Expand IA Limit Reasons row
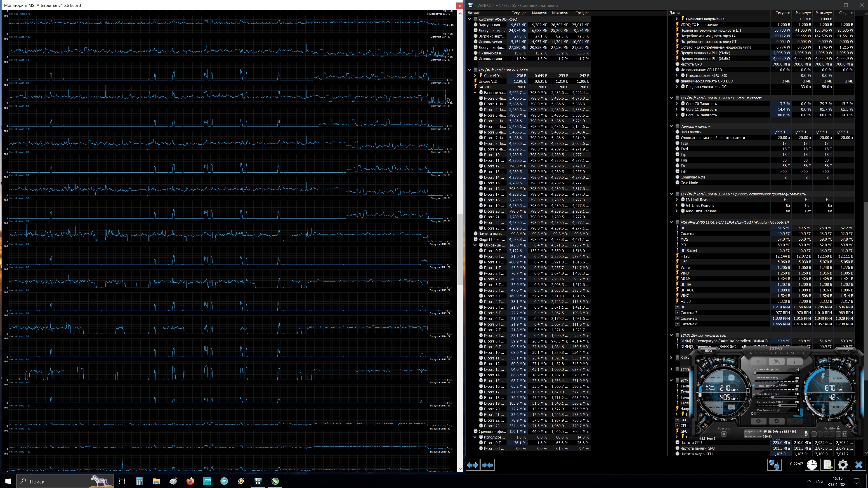This screenshot has width=868, height=488. [x=677, y=200]
